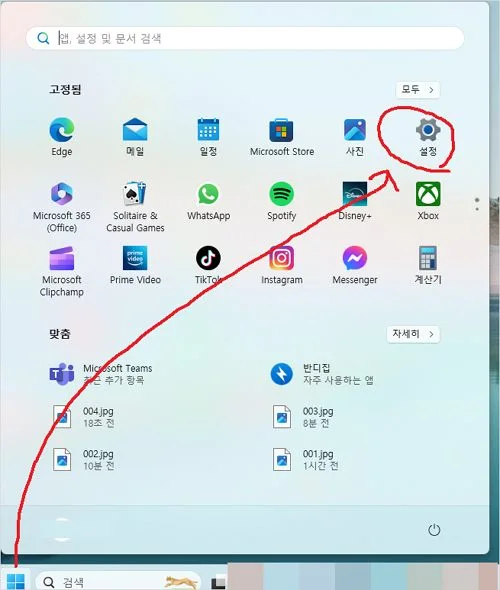Open recent file 004.jpg
The width and height of the screenshot is (500, 590).
tap(84, 417)
